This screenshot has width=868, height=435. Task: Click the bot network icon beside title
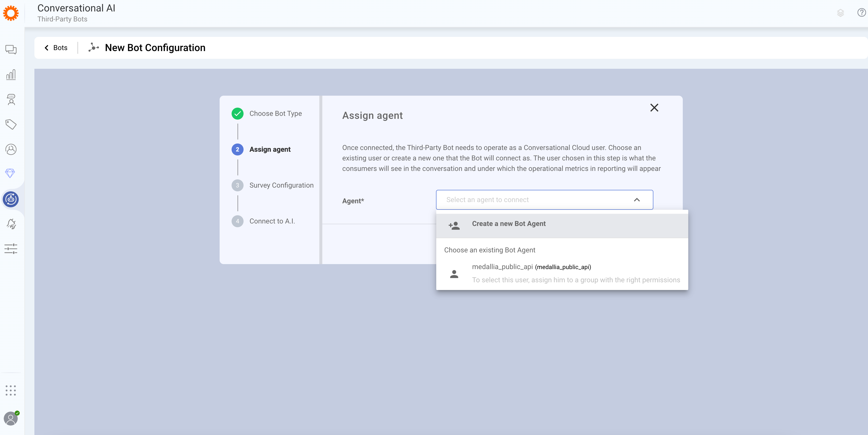click(93, 48)
